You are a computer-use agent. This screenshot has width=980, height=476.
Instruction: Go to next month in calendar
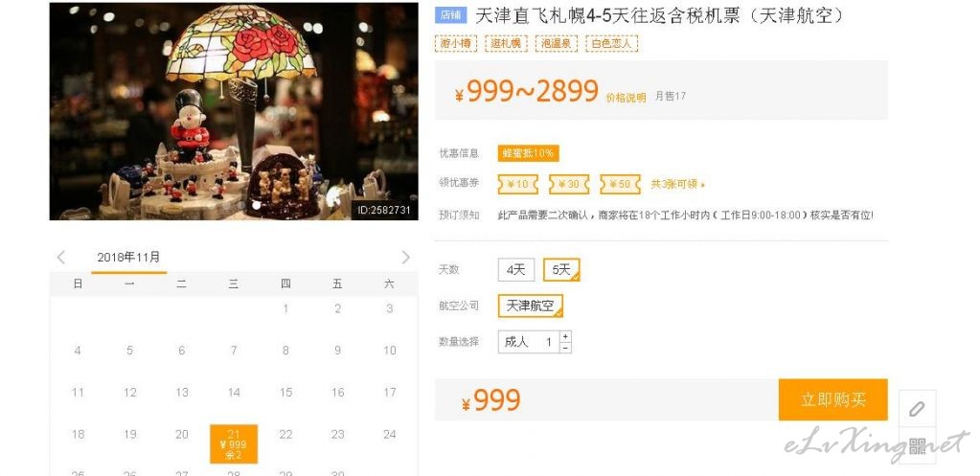coord(405,258)
